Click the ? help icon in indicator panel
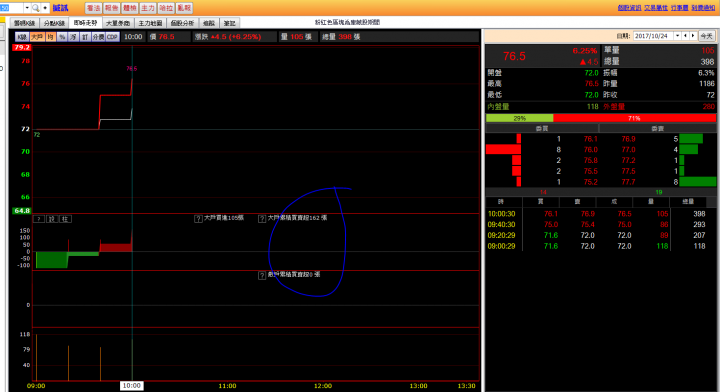This screenshot has width=720, height=392. [39, 219]
